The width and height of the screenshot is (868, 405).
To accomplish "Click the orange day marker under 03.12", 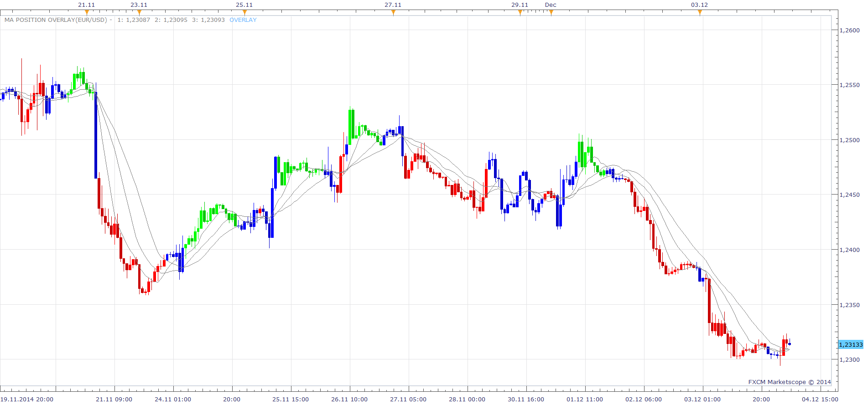I will pyautogui.click(x=700, y=13).
